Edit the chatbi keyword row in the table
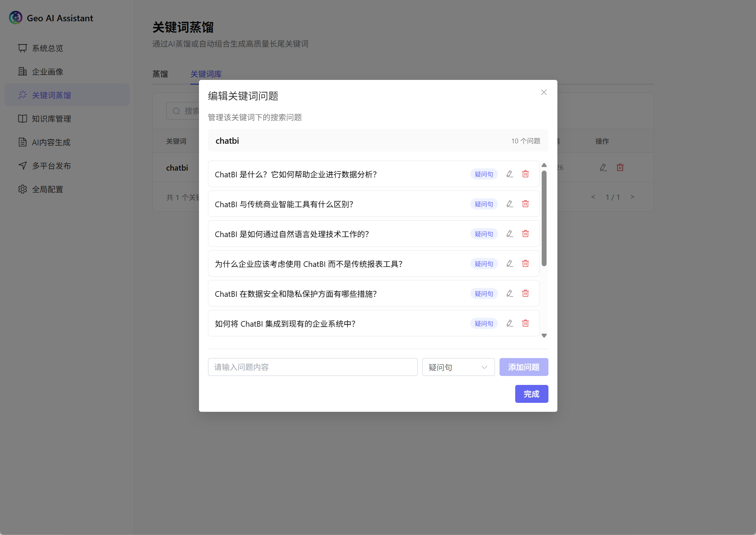 pyautogui.click(x=603, y=168)
